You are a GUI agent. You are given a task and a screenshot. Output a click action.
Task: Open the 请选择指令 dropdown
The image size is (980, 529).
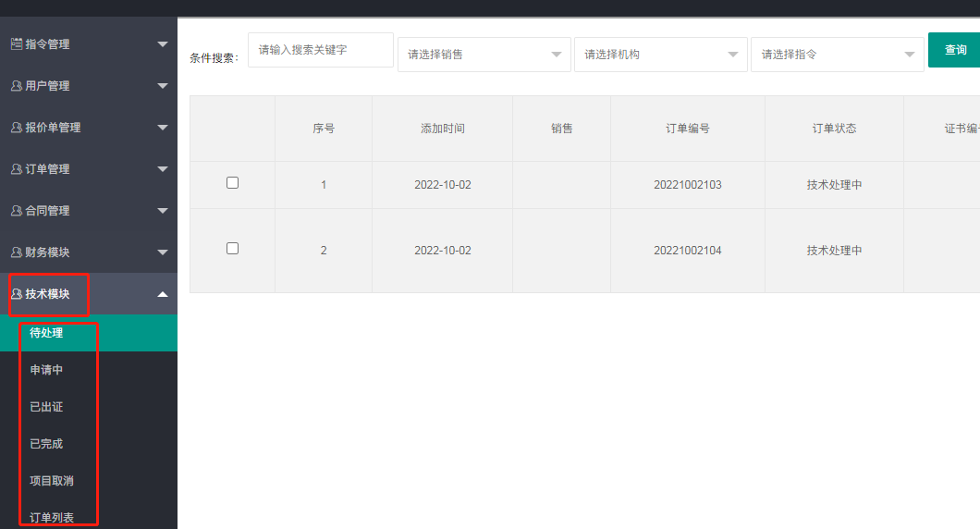click(x=837, y=55)
